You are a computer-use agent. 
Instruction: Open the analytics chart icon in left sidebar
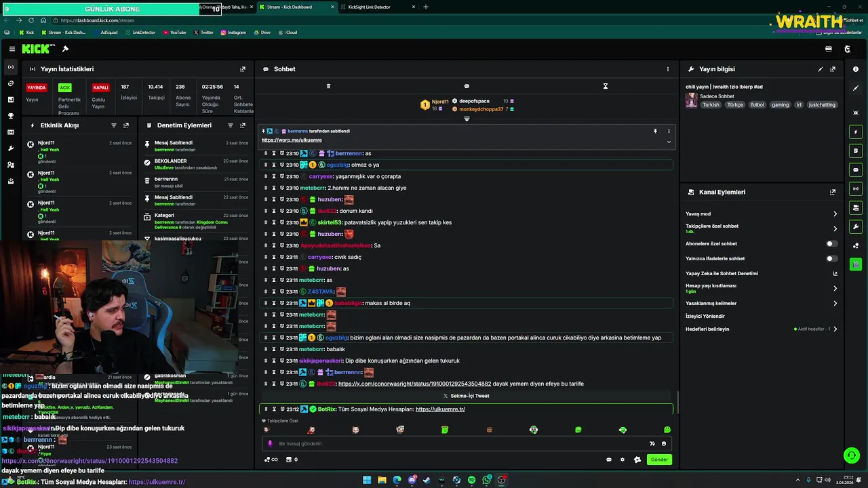click(x=10, y=100)
